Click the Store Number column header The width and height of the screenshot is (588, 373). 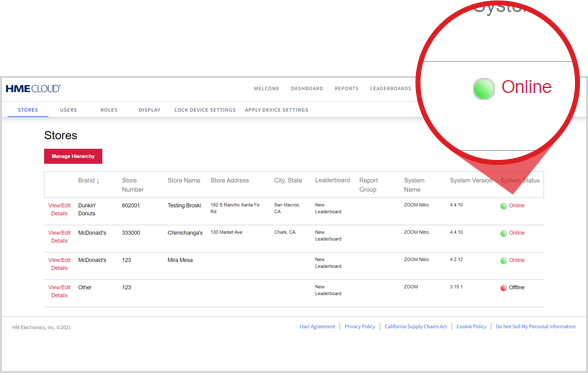click(x=132, y=185)
